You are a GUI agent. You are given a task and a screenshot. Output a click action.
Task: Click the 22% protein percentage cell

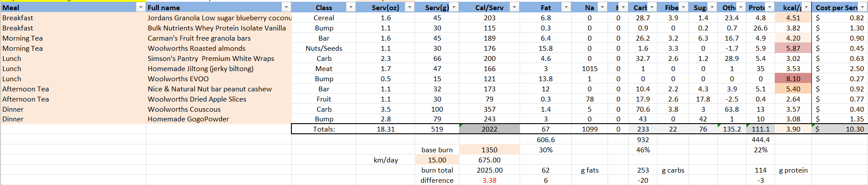[x=761, y=150]
